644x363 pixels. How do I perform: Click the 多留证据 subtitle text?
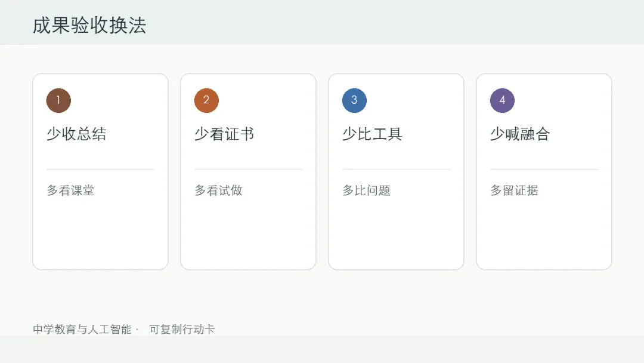pyautogui.click(x=514, y=190)
